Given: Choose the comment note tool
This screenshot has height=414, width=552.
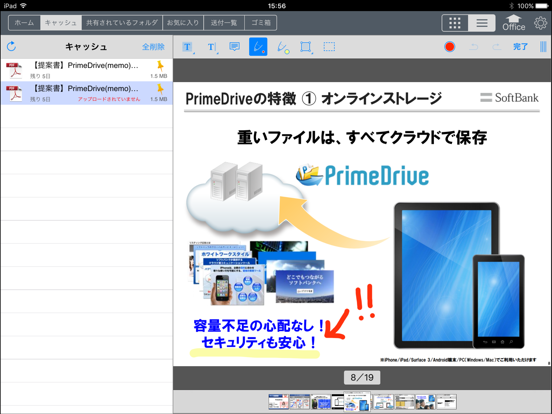Looking at the screenshot, I should (234, 46).
